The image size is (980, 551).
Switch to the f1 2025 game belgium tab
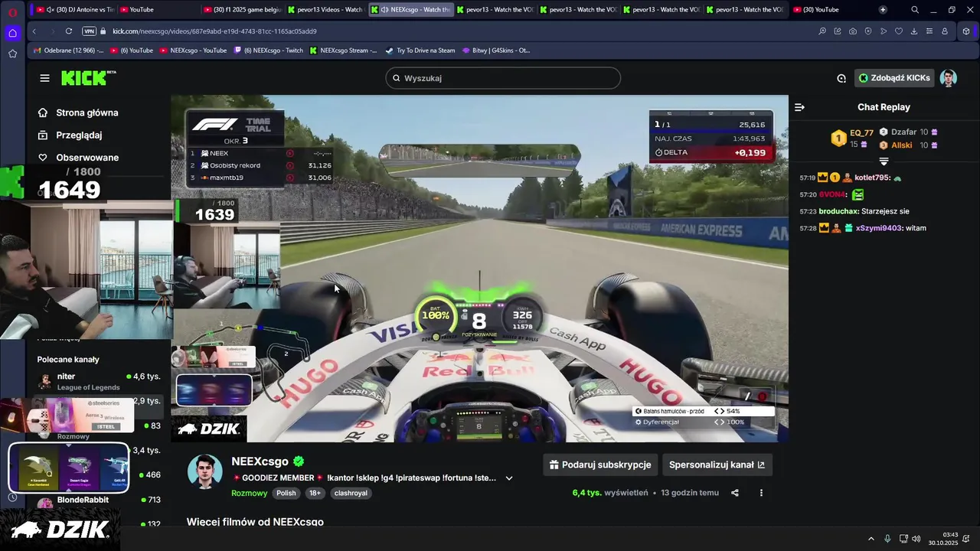(x=242, y=10)
